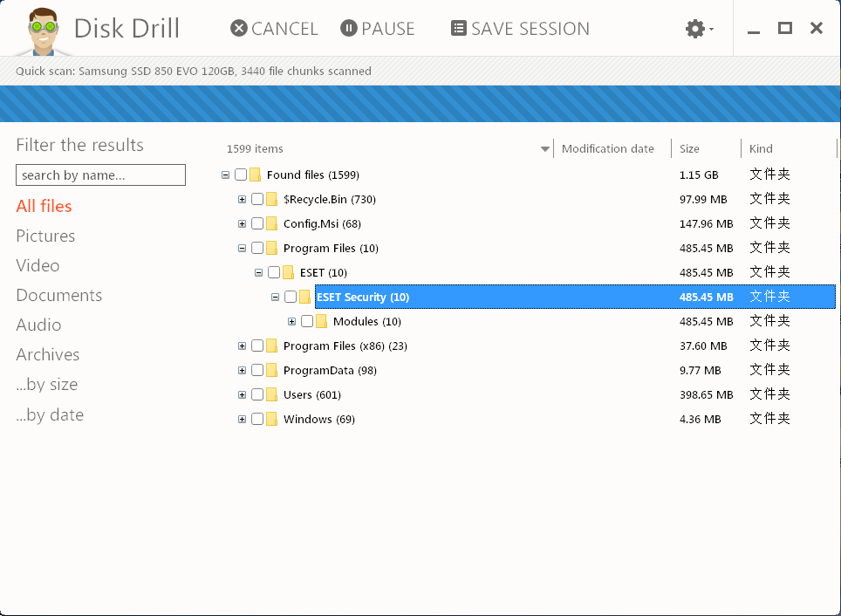Click the 1.15 GB size value
This screenshot has height=616, width=841.
tap(698, 175)
